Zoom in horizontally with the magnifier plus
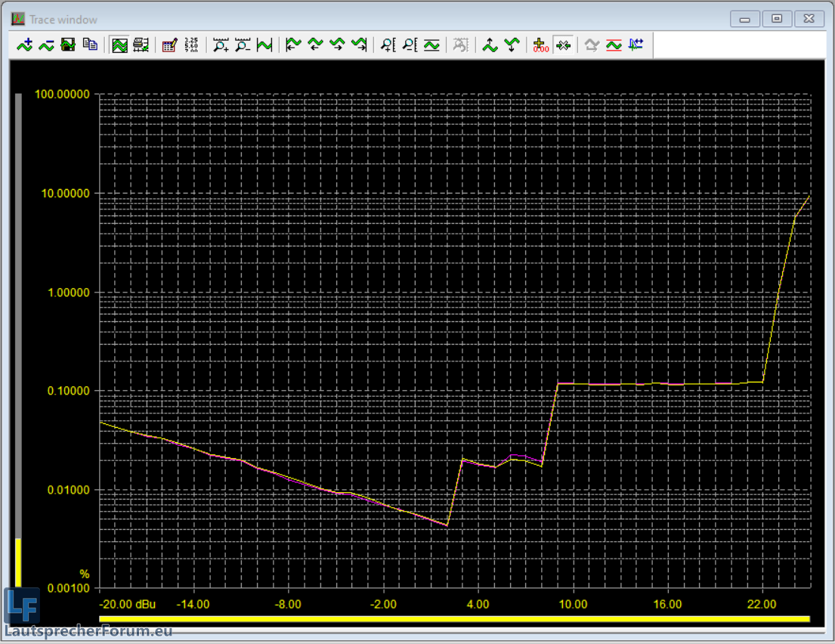The image size is (835, 644). (x=221, y=45)
